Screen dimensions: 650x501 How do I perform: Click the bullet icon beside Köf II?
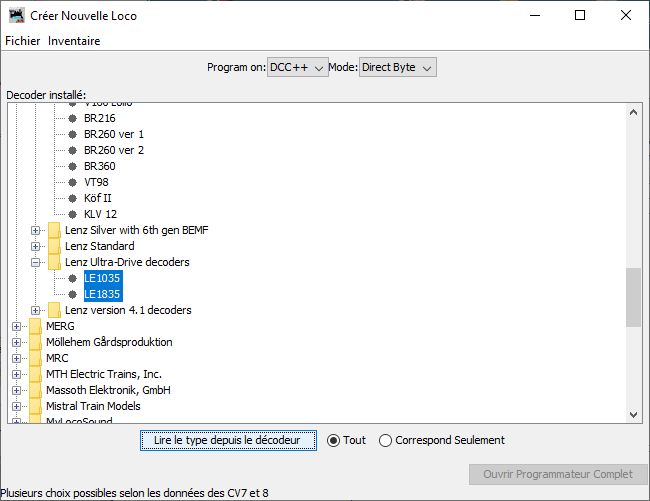coord(73,198)
